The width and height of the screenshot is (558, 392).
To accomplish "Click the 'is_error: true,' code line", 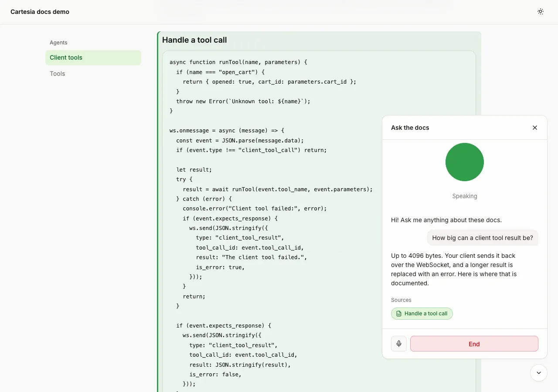I will (x=220, y=267).
